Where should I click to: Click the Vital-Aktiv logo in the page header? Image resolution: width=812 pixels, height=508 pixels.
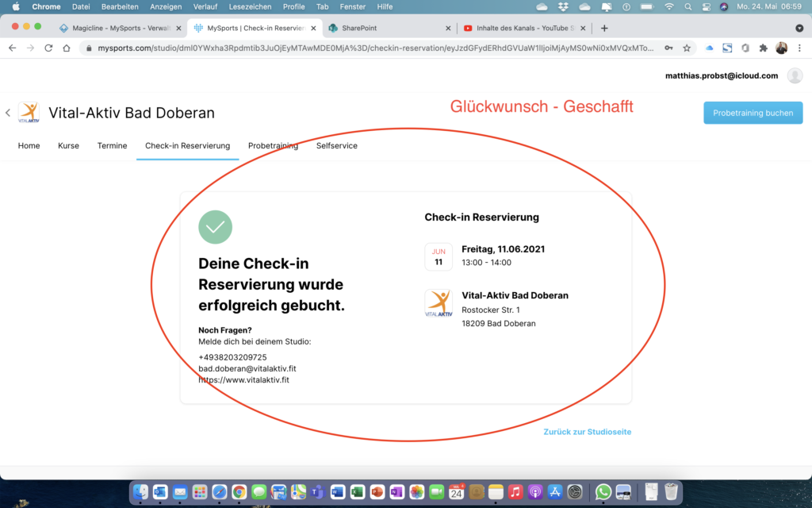[29, 113]
